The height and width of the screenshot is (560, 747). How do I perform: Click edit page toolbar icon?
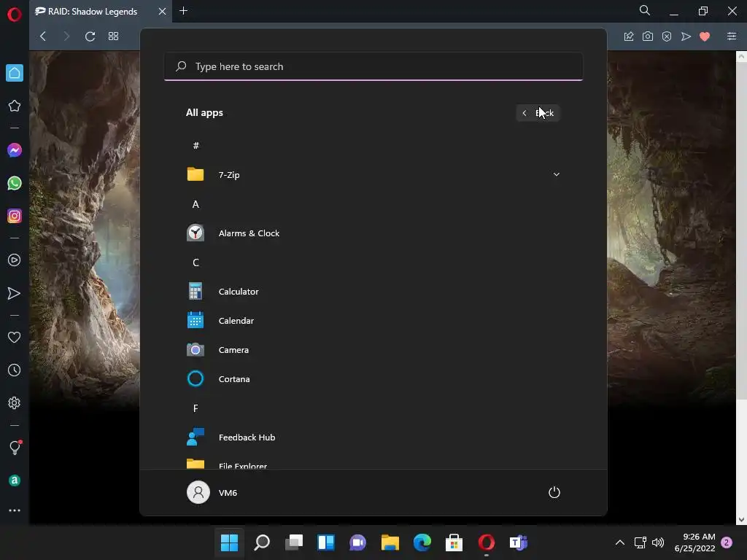629,36
